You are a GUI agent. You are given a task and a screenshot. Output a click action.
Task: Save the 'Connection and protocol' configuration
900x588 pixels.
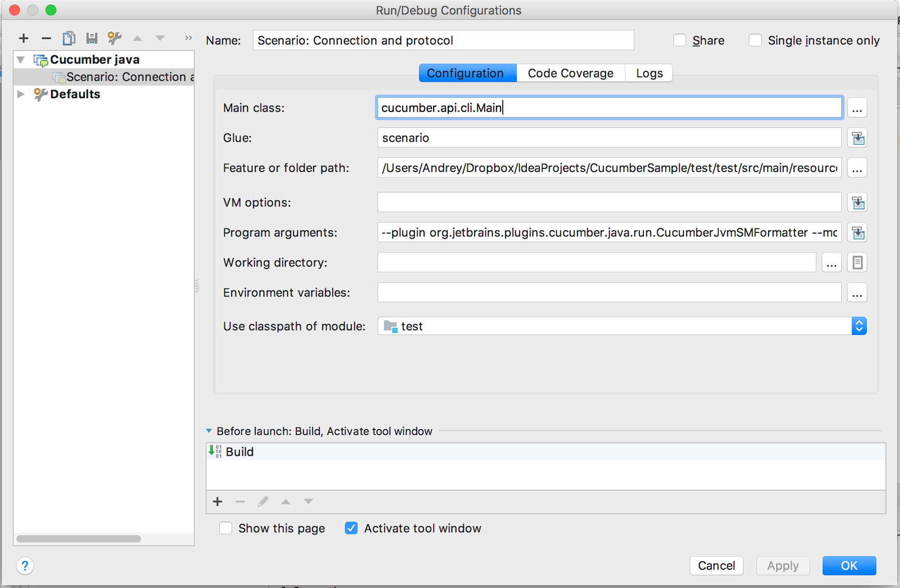91,38
